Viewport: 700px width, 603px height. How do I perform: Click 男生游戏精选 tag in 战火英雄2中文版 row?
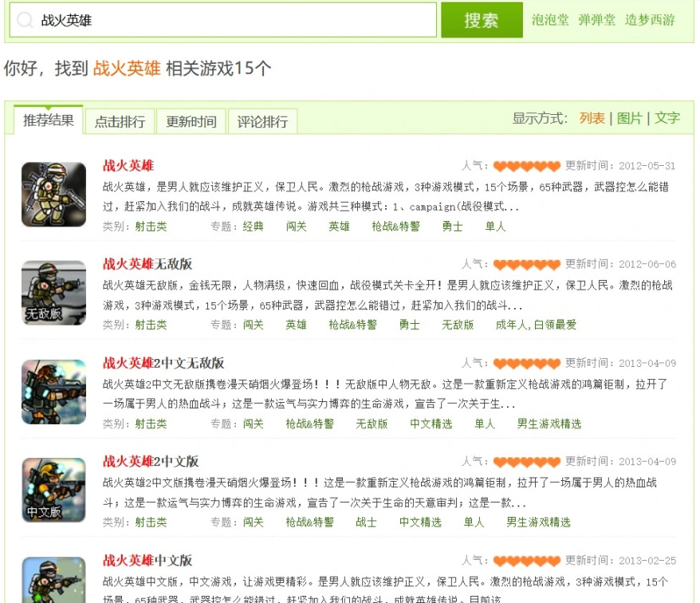point(538,522)
